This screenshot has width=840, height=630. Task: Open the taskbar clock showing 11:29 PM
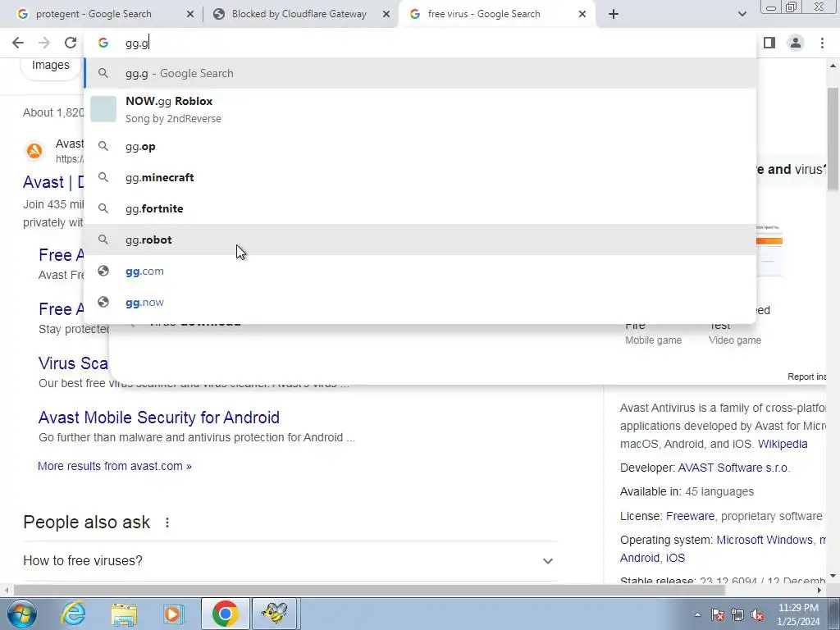coord(798,614)
